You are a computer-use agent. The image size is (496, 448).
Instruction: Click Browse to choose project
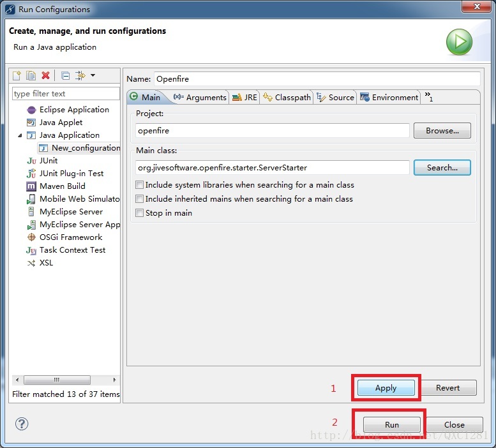click(x=442, y=131)
